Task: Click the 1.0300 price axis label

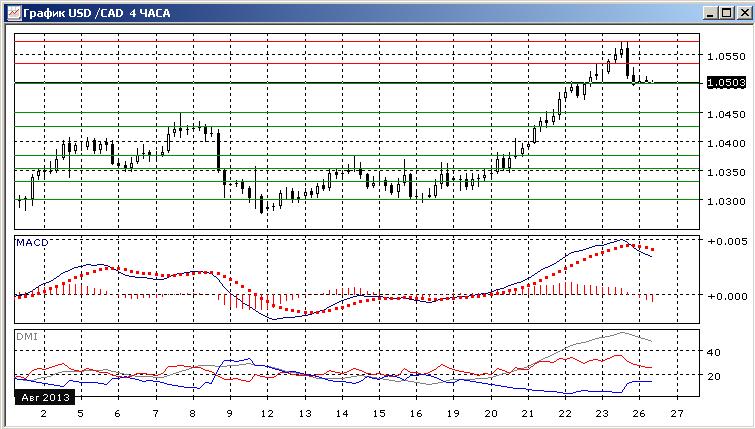Action: tap(726, 201)
